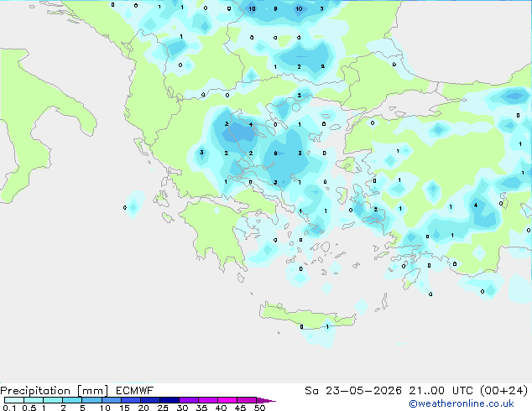Click the 'ECMWF' model label
Viewport: 532px width, 411px height.
point(135,390)
